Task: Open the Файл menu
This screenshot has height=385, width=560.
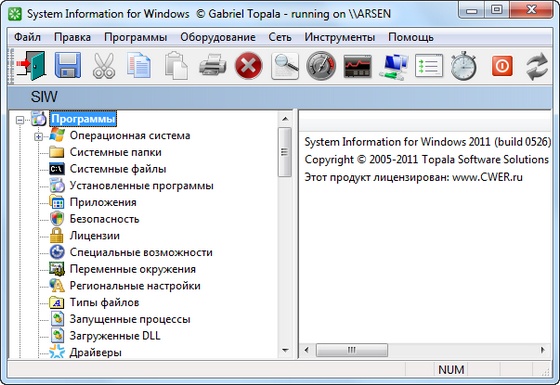Action: 27,37
